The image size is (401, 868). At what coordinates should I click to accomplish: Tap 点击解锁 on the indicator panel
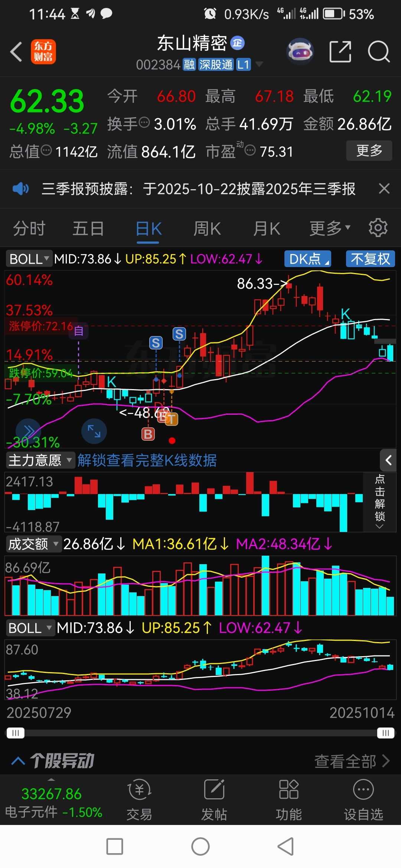tap(379, 502)
